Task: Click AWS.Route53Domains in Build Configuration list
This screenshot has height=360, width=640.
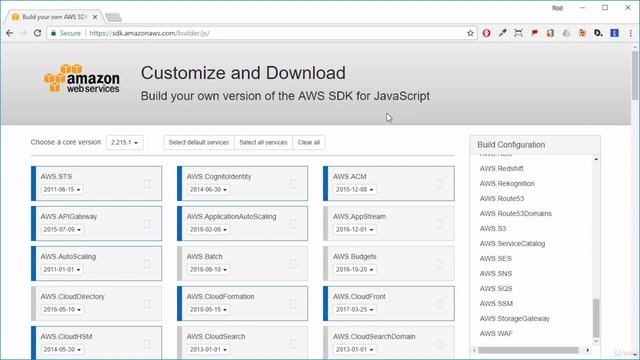Action: click(x=516, y=214)
